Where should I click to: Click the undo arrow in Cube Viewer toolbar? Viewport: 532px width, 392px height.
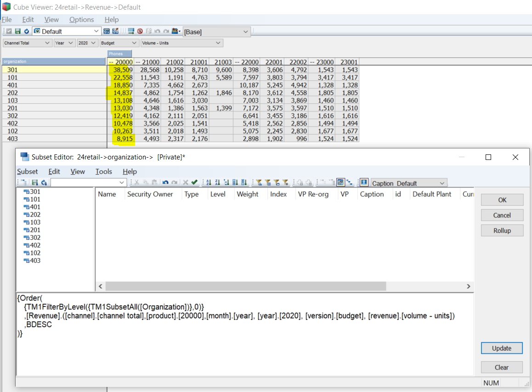tap(158, 31)
